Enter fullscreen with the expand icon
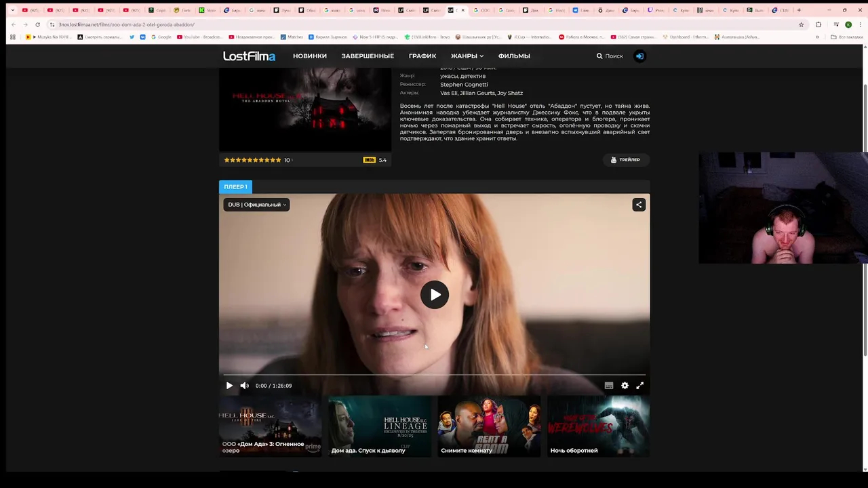The height and width of the screenshot is (488, 868). [x=639, y=386]
